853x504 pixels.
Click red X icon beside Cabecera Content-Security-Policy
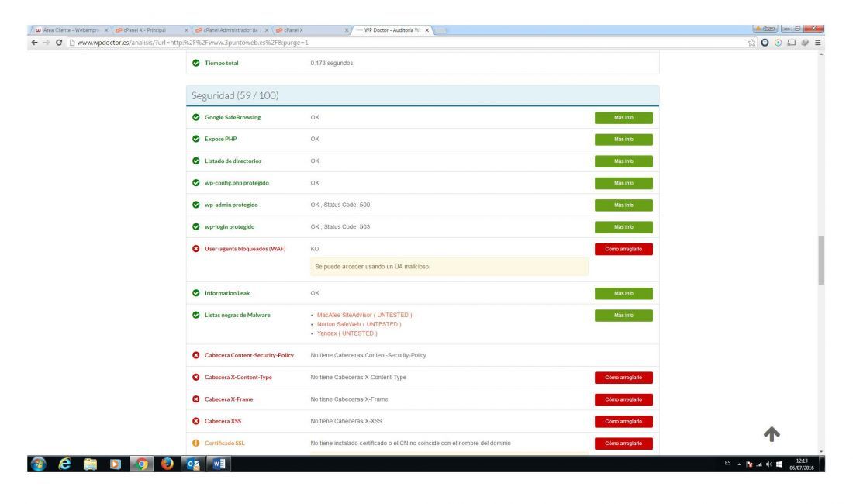coord(196,355)
